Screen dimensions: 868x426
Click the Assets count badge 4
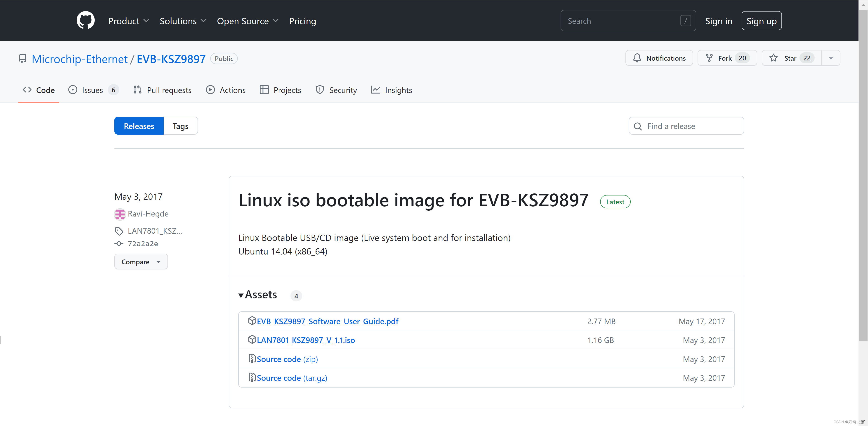click(296, 296)
